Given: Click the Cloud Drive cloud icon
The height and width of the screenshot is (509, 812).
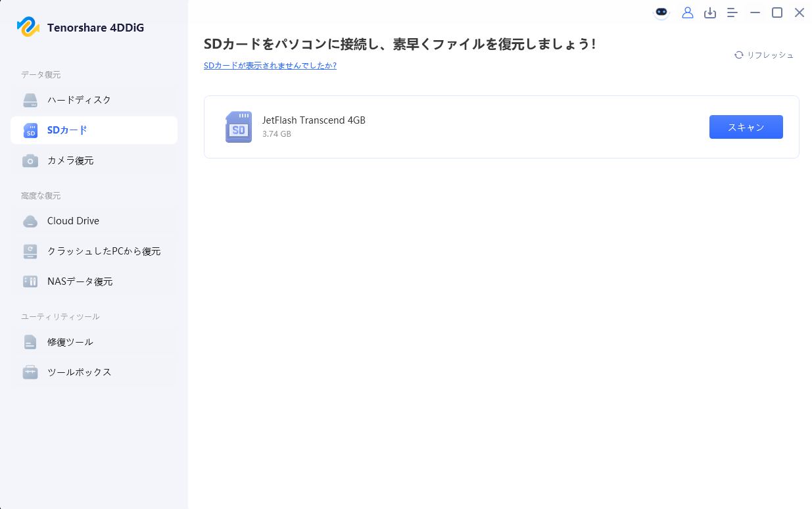Looking at the screenshot, I should coord(30,221).
